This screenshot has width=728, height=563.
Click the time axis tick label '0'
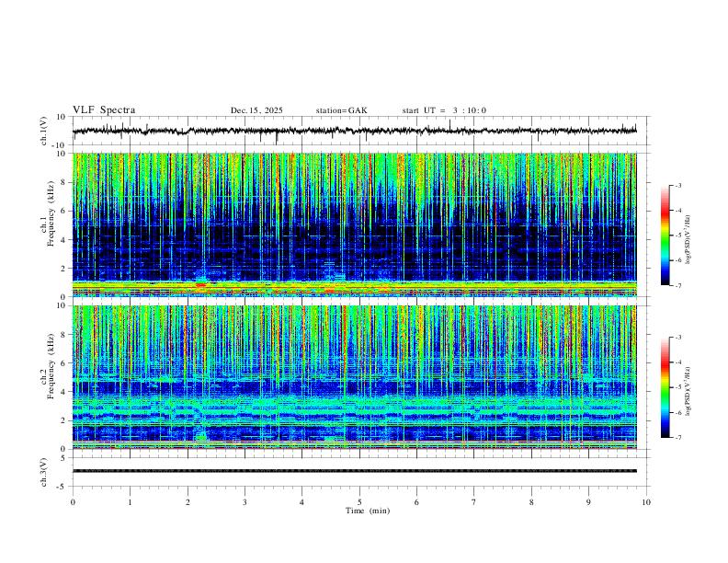click(73, 502)
